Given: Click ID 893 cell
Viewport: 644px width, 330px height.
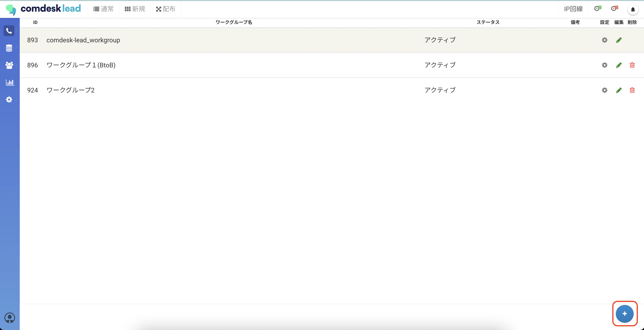Looking at the screenshot, I should coord(32,40).
